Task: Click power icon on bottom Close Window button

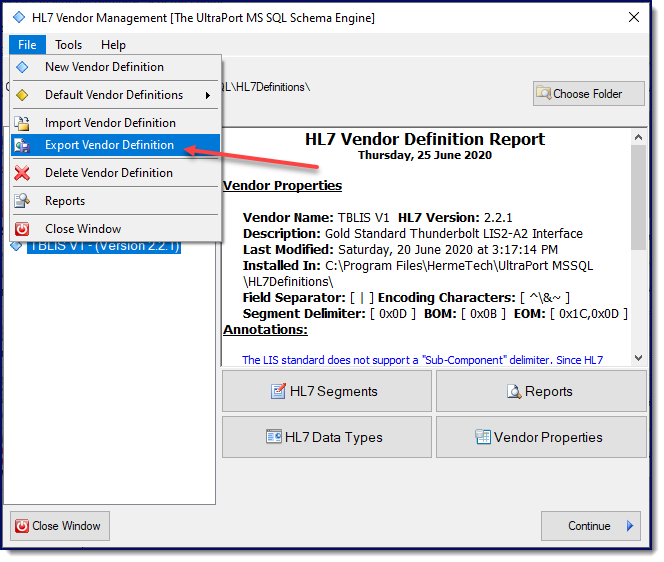Action: pos(22,526)
